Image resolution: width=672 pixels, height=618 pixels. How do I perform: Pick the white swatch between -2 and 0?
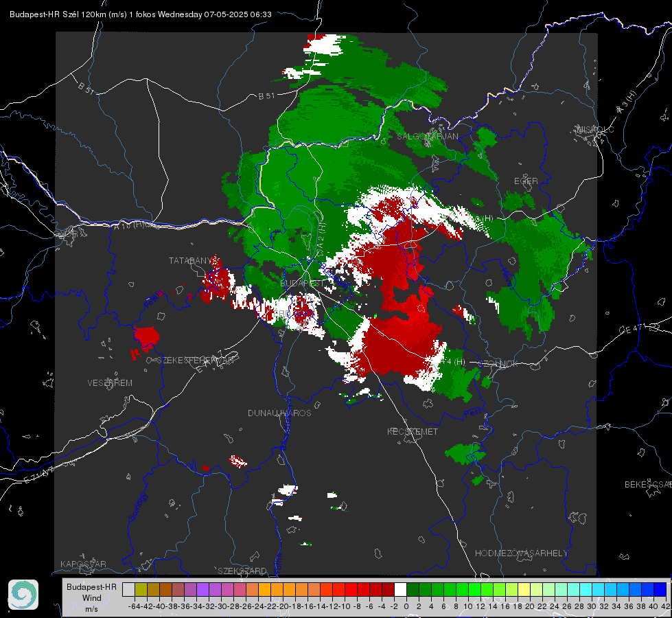pos(400,589)
